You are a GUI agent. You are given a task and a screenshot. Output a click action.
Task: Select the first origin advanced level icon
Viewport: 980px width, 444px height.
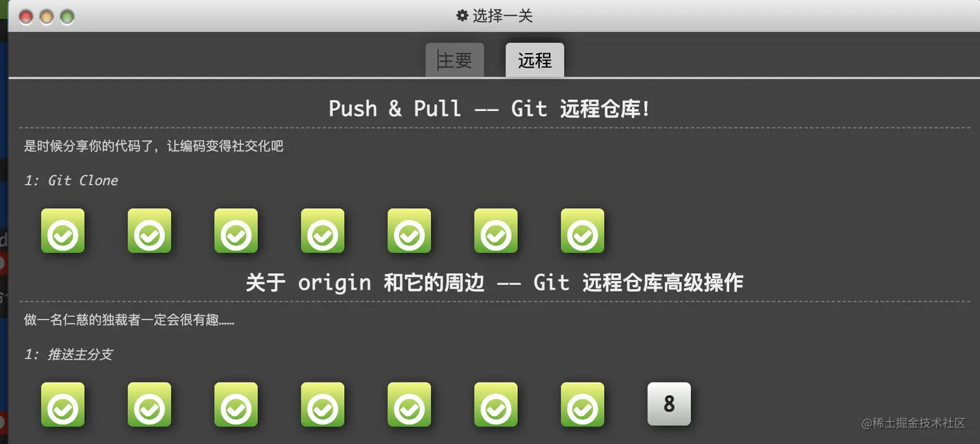(63, 404)
